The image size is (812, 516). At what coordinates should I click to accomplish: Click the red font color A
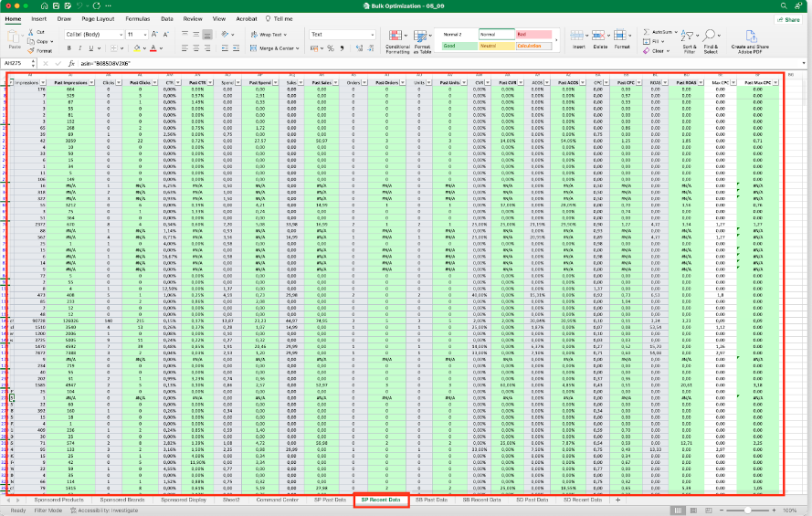click(153, 48)
